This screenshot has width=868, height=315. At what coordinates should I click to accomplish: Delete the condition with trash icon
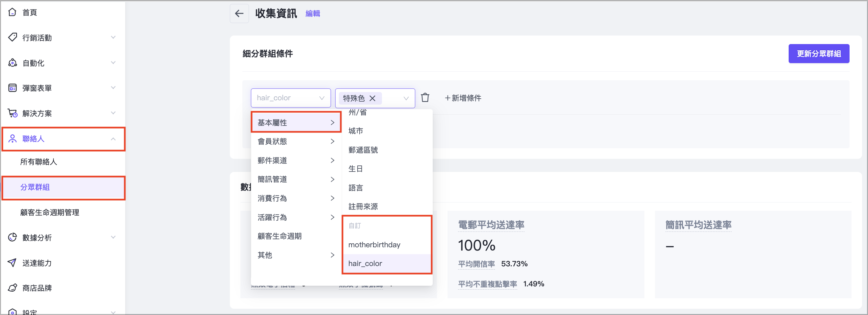pyautogui.click(x=425, y=98)
